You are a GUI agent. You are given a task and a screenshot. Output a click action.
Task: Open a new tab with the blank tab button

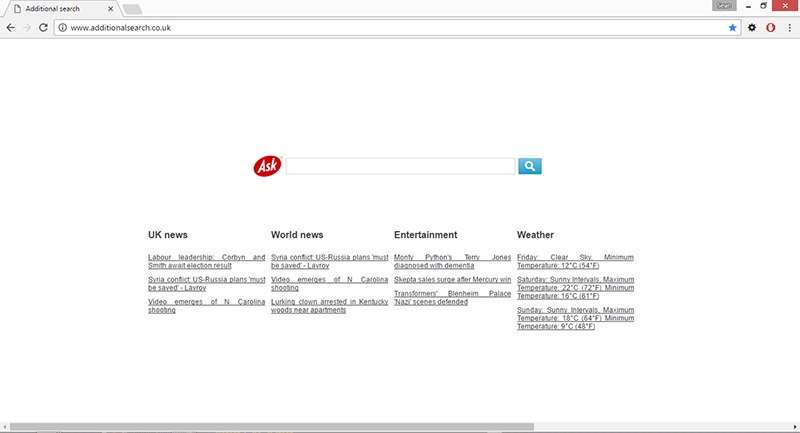[132, 9]
